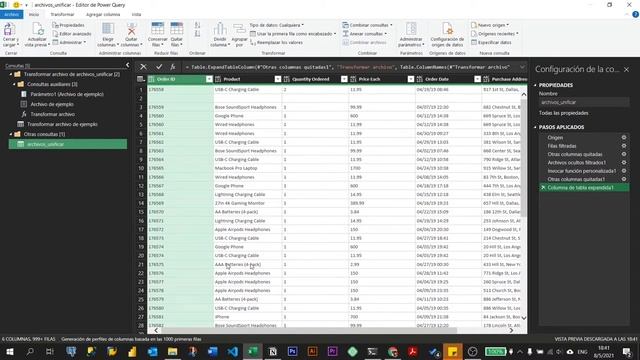Select the Otras columnas quitadas step

click(575, 154)
